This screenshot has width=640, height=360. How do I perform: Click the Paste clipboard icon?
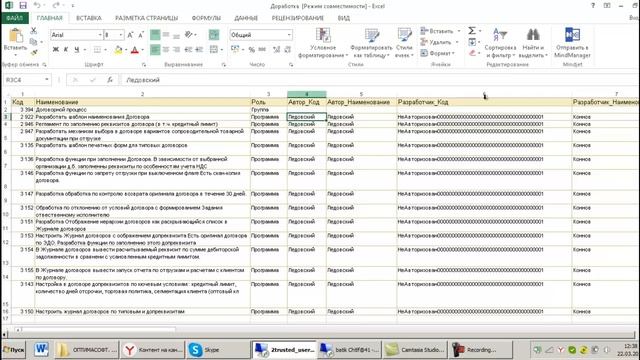coord(16,36)
